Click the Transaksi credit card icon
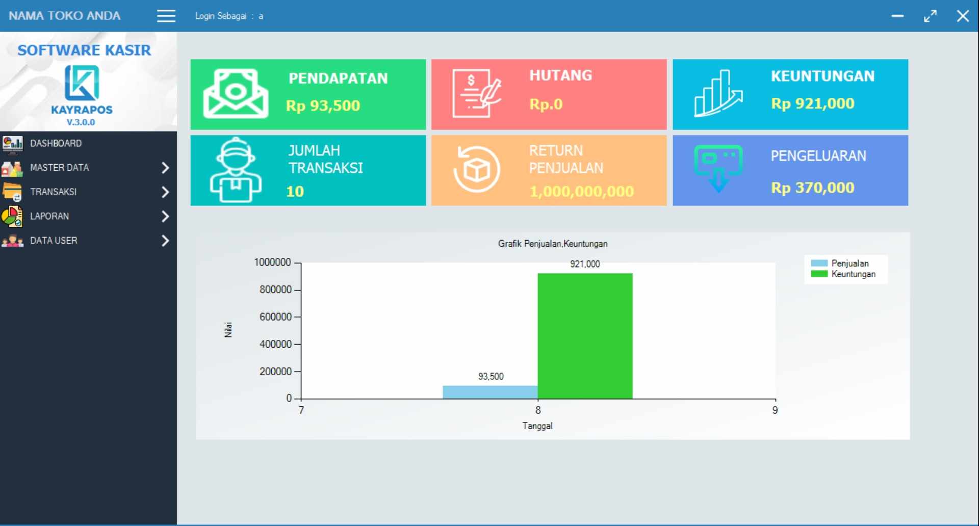 click(x=12, y=192)
